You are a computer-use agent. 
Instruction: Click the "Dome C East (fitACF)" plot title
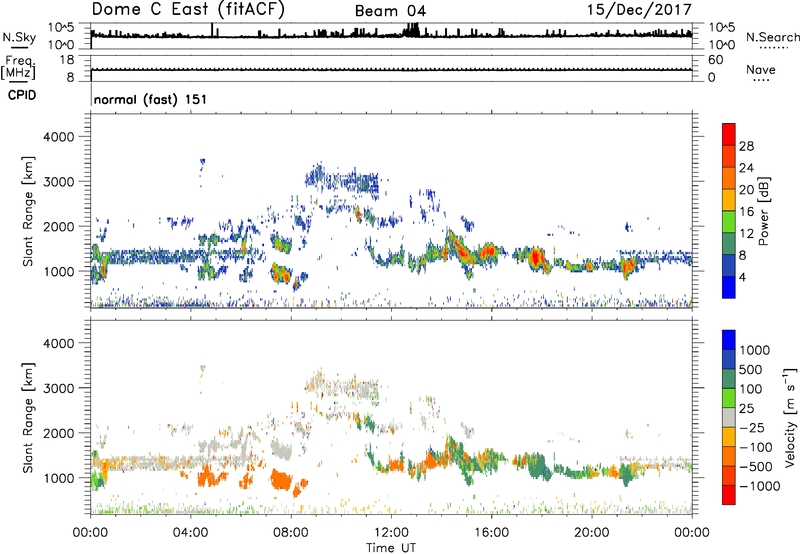(x=188, y=9)
